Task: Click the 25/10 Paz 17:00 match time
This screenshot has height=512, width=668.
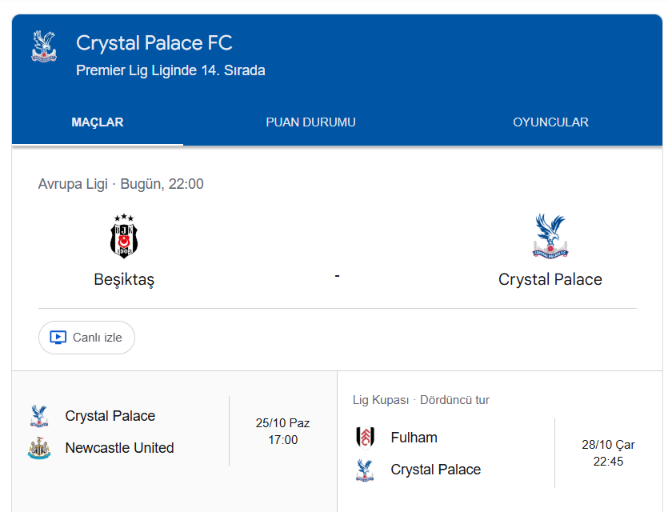Action: click(x=283, y=431)
